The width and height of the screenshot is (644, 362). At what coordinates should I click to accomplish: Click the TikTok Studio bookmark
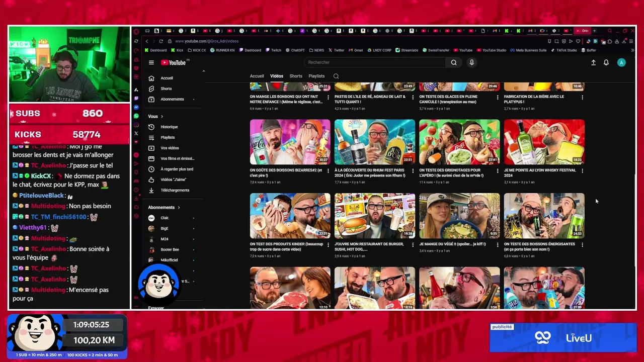click(x=564, y=50)
